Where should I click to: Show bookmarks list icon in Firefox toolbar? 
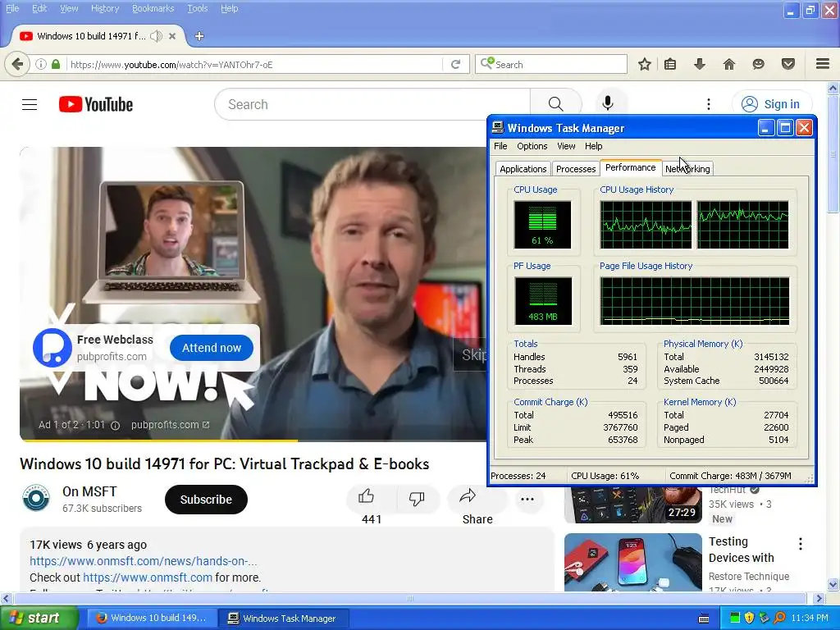pos(670,64)
